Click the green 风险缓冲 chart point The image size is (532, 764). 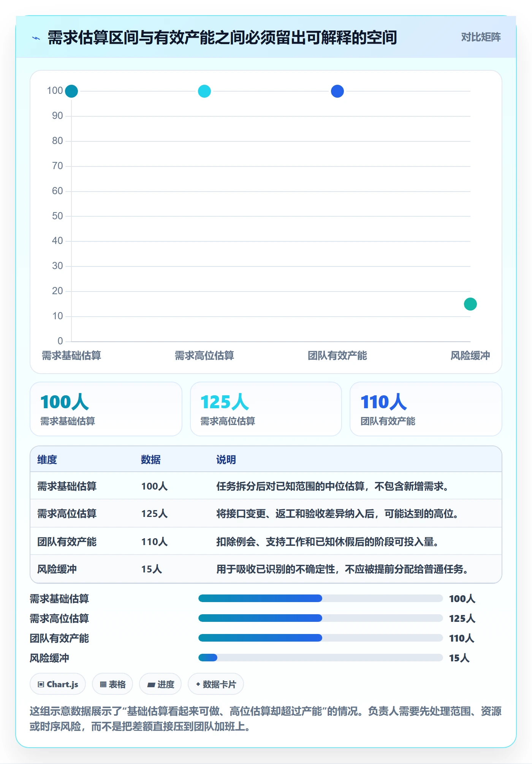(470, 304)
